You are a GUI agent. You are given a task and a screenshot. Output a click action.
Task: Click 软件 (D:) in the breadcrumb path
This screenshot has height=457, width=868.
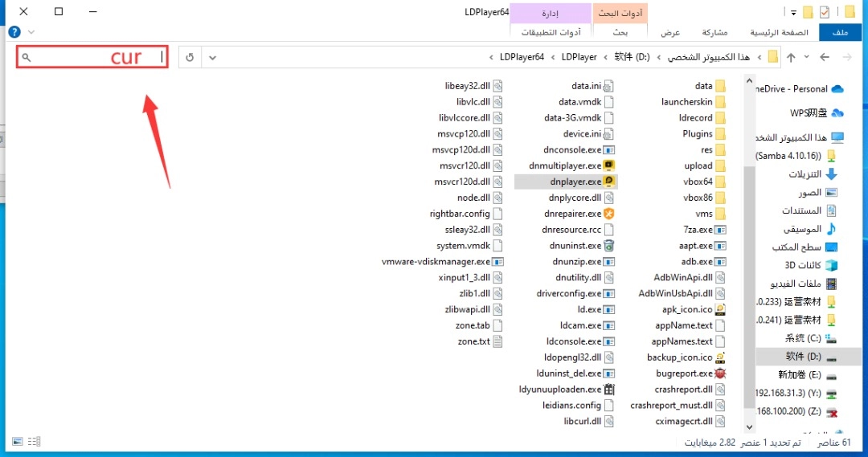tap(632, 57)
